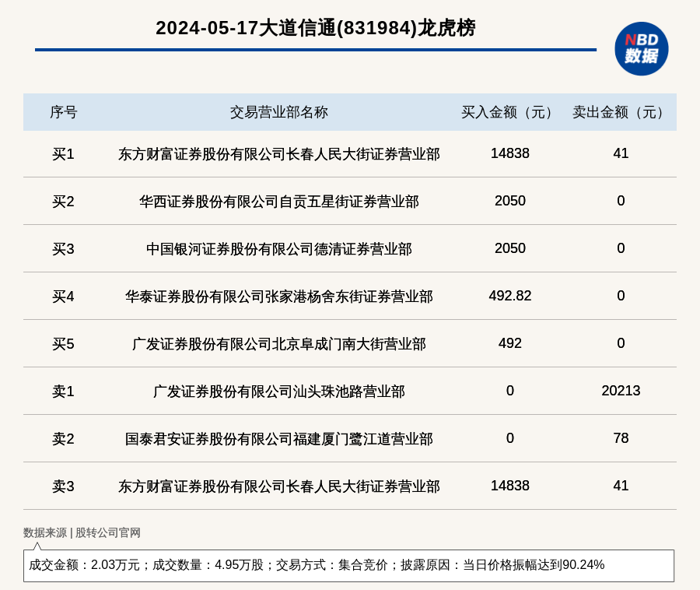Click 中国银河证券股份有限公司德清证券营业部
The image size is (700, 590).
[x=279, y=249]
